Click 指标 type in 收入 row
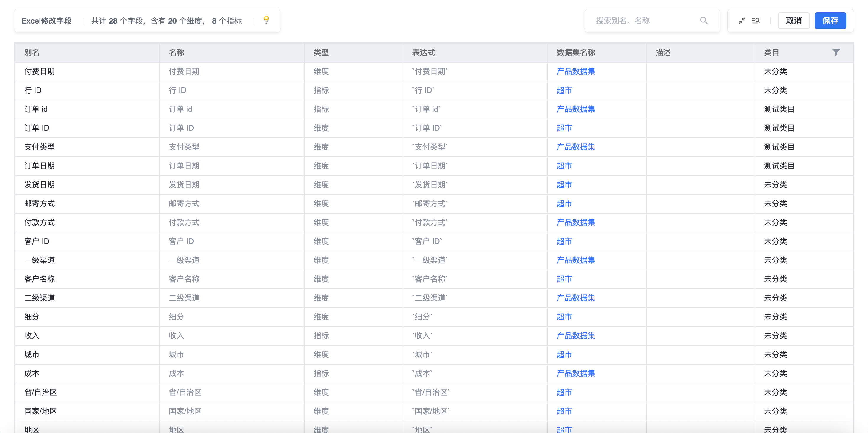This screenshot has height=433, width=868. [321, 335]
